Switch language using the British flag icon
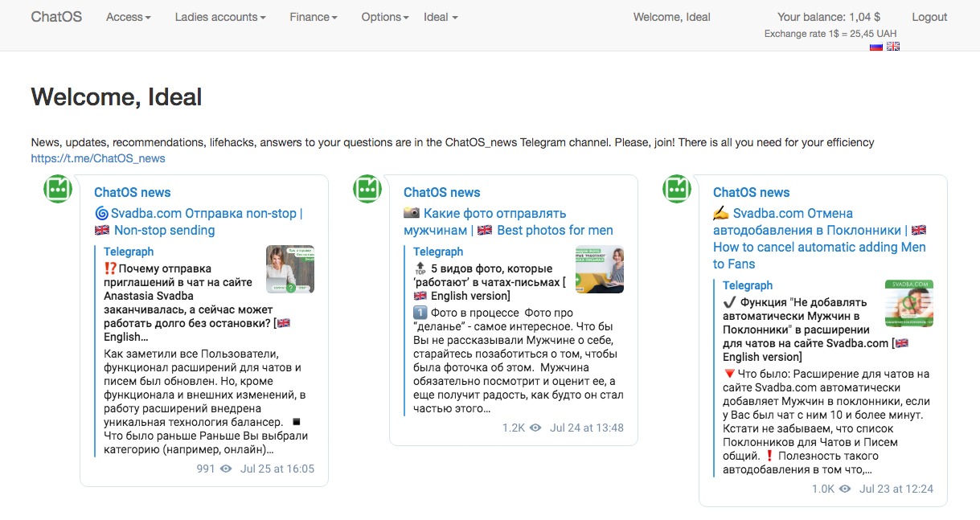Screen dimensions: 980x520 tap(893, 47)
